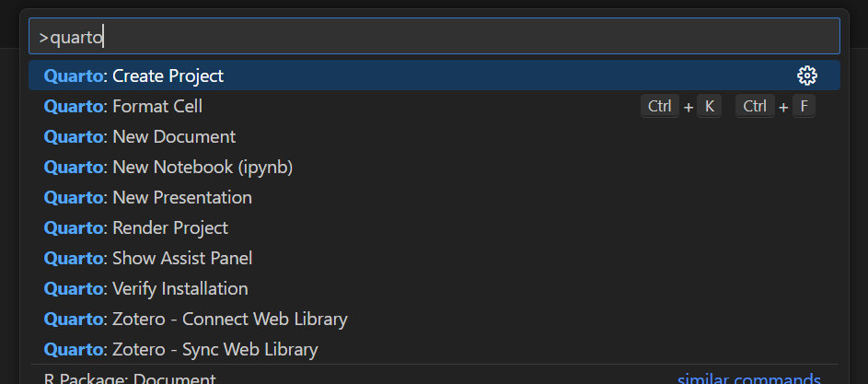Viewport: 868px width, 384px height.
Task: Click the K key badge
Action: 709,106
